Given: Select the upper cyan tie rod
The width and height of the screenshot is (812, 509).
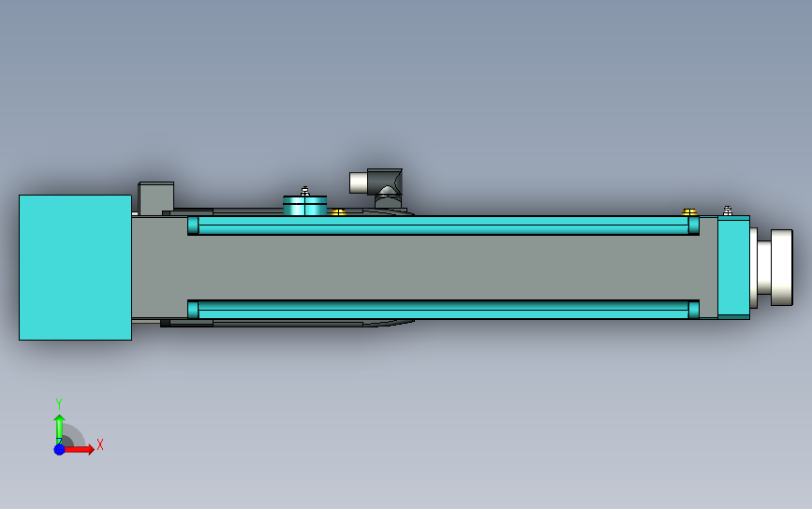Looking at the screenshot, I should [443, 225].
